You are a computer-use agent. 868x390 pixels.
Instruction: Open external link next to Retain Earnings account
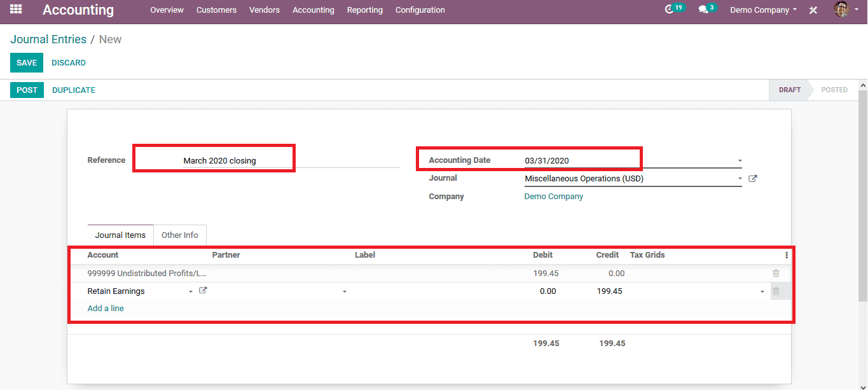pyautogui.click(x=203, y=291)
